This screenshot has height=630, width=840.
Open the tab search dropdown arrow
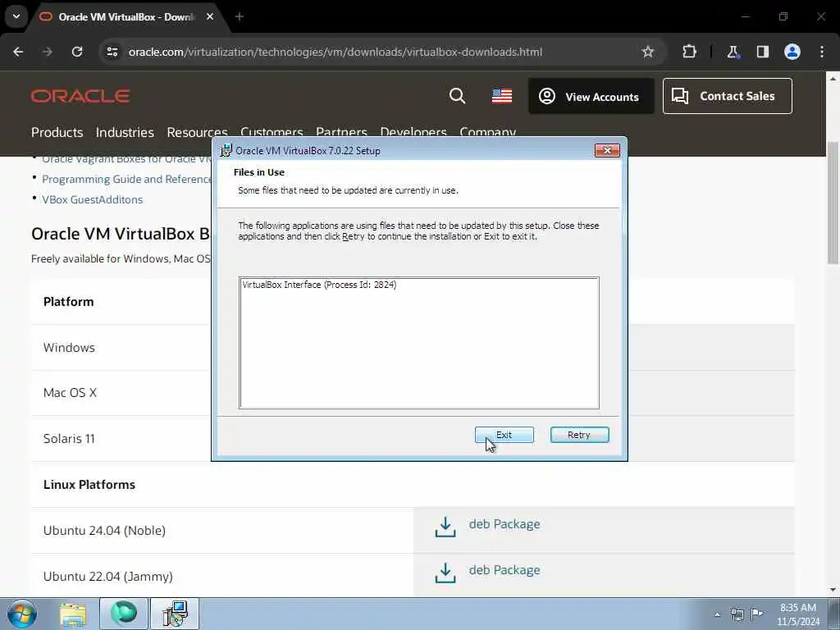16,16
